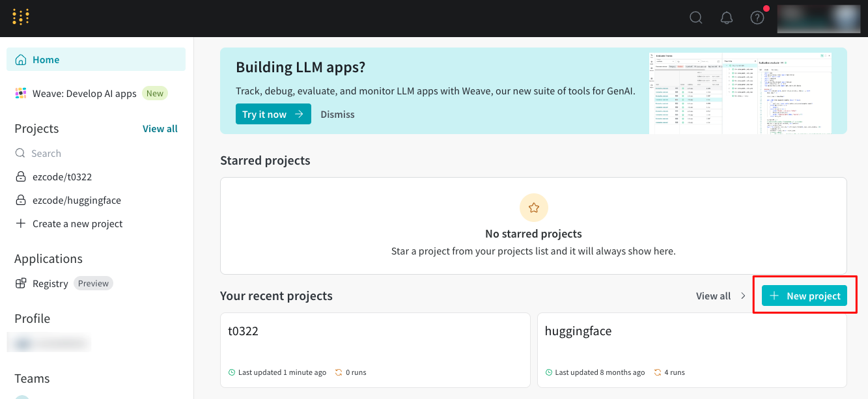868x399 pixels.
Task: Click the Your recent projects heading
Action: tap(276, 296)
